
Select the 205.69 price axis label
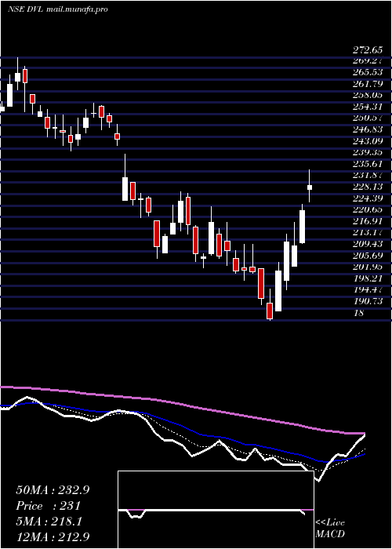coord(368,255)
